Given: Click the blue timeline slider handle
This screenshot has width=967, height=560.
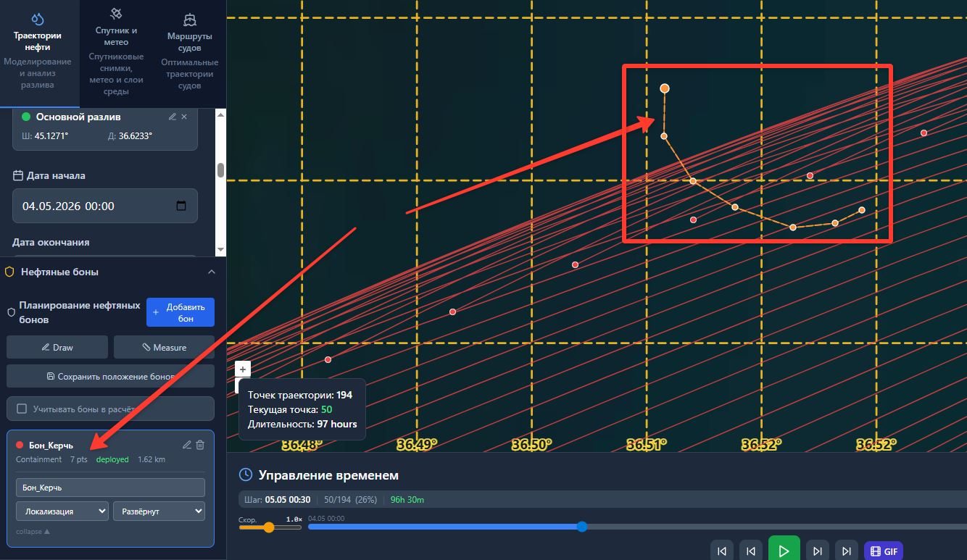Looking at the screenshot, I should [x=582, y=527].
